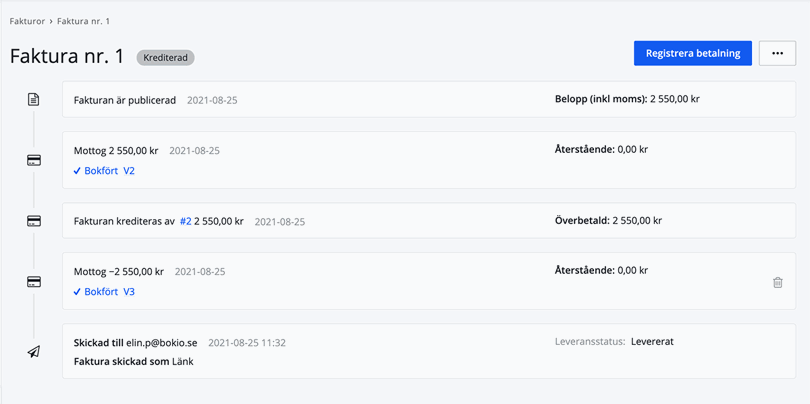Click the document icon for published invoice

[x=34, y=100]
